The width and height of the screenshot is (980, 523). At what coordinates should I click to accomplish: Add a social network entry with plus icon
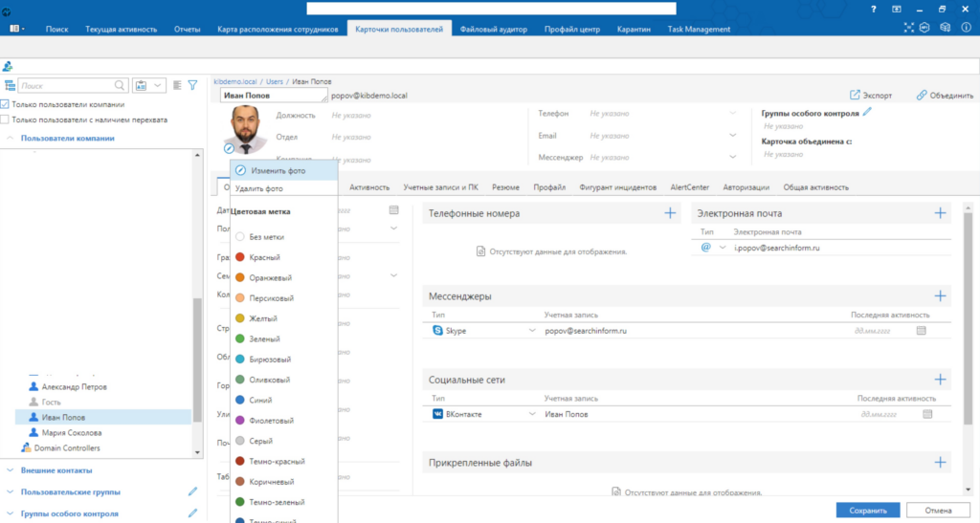[x=940, y=380]
